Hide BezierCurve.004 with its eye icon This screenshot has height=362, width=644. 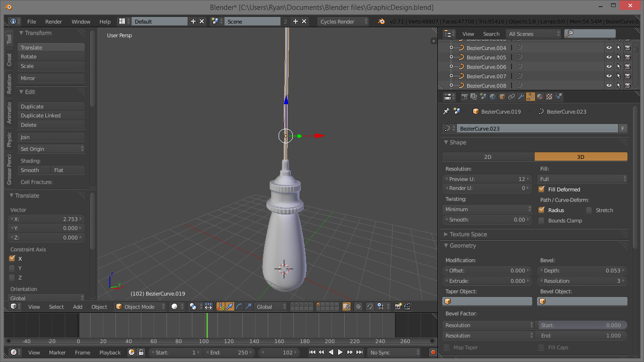pyautogui.click(x=609, y=48)
